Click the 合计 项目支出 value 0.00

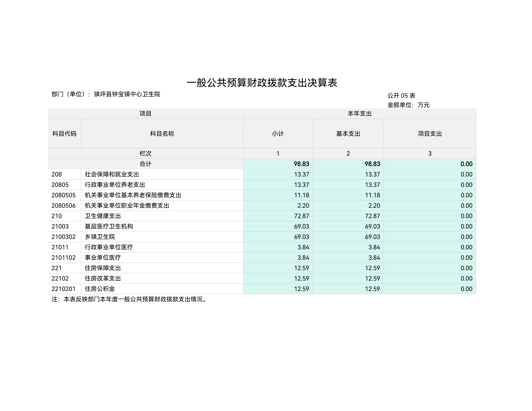[467, 164]
